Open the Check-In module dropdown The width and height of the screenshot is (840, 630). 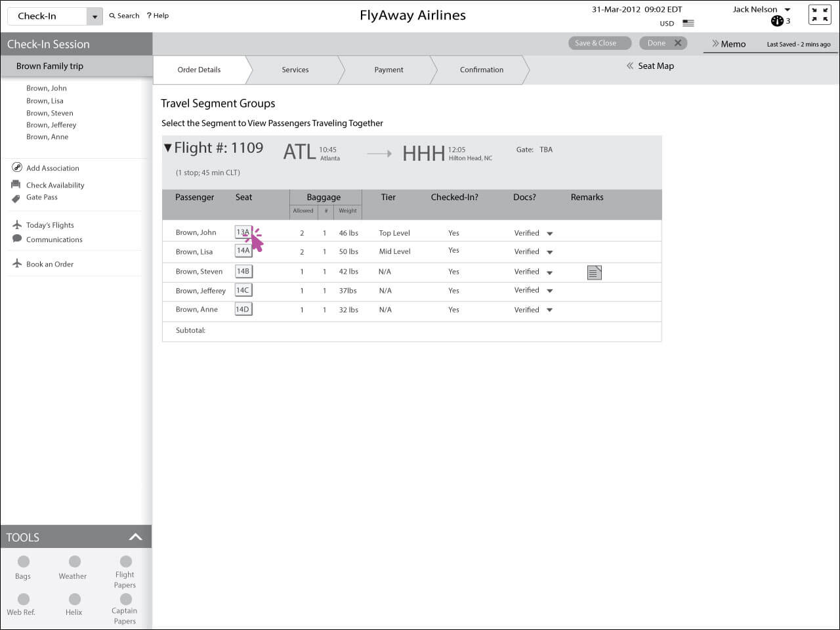94,16
